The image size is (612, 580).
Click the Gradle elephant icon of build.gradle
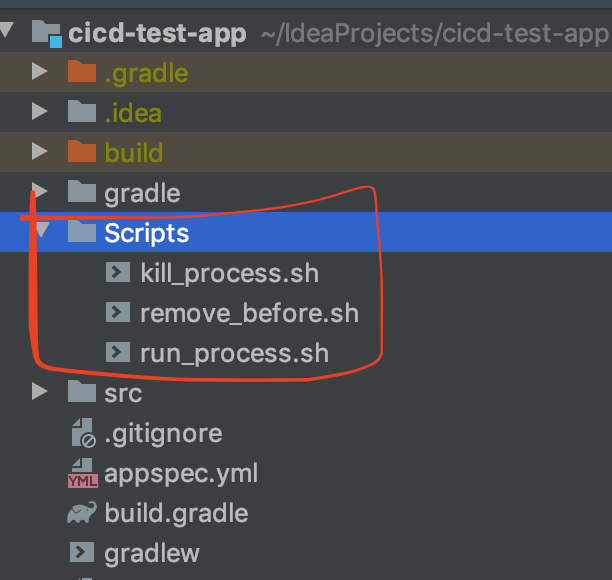[82, 512]
